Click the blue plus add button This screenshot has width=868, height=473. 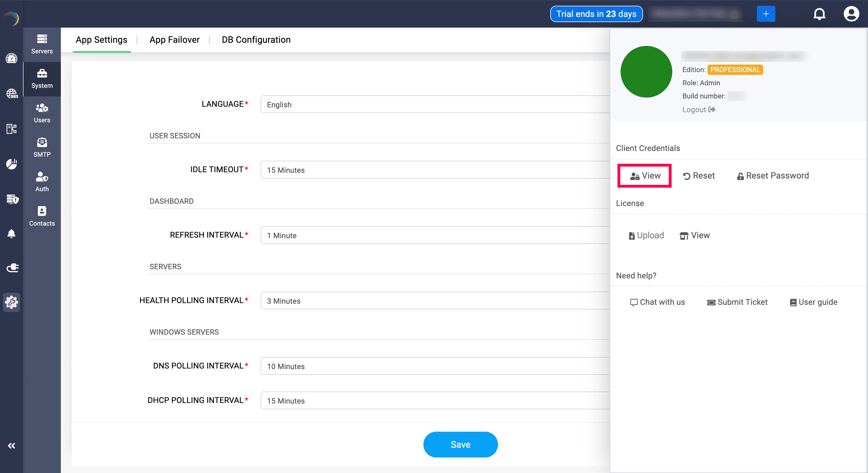[x=766, y=14]
